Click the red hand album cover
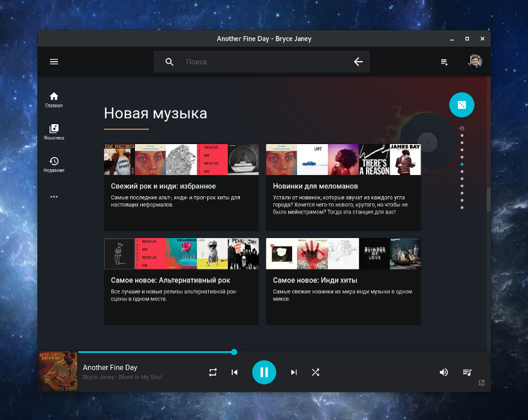Image resolution: width=528 pixels, height=420 pixels. pyautogui.click(x=312, y=253)
